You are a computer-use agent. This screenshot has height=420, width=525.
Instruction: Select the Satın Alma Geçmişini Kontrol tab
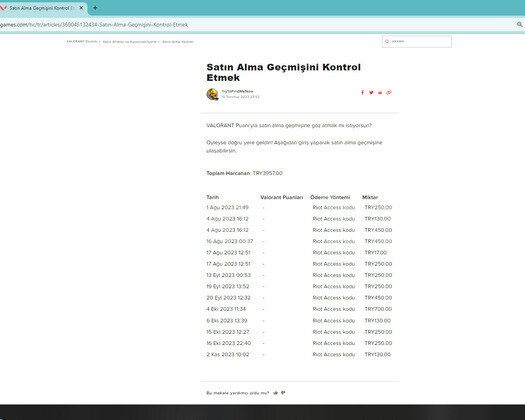[42, 8]
